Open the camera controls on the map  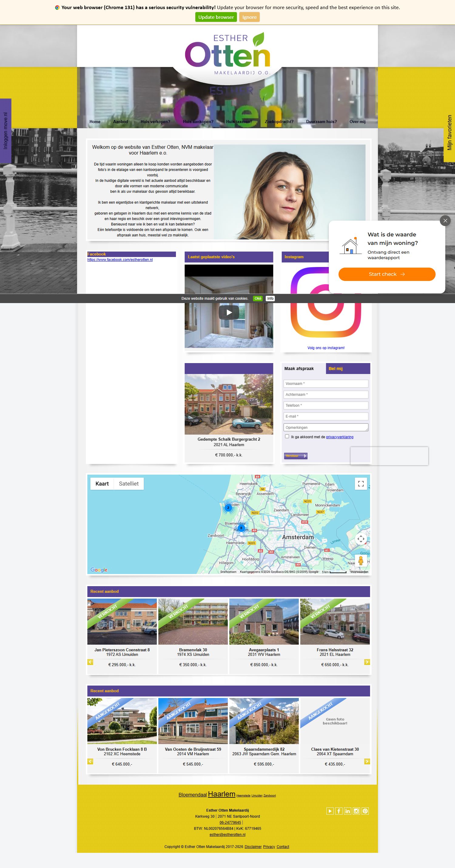[361, 539]
